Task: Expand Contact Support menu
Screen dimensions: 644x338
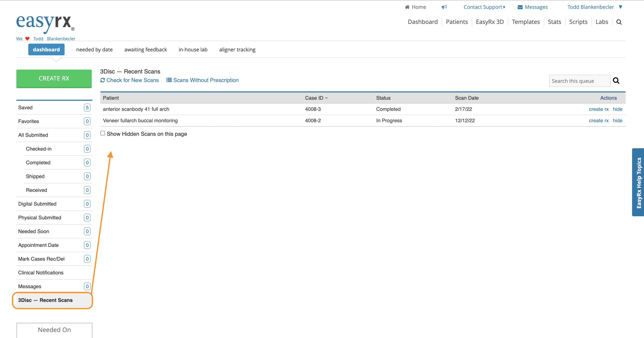Action: pos(484,7)
